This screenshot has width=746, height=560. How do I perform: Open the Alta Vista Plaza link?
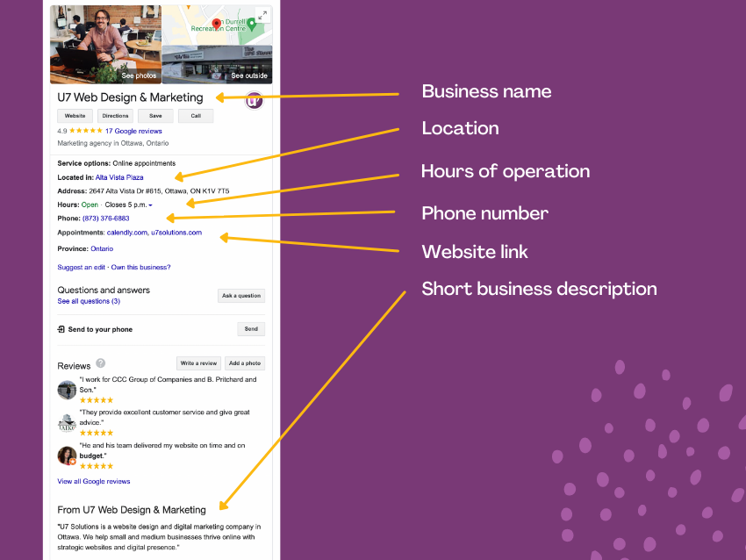[x=119, y=177]
